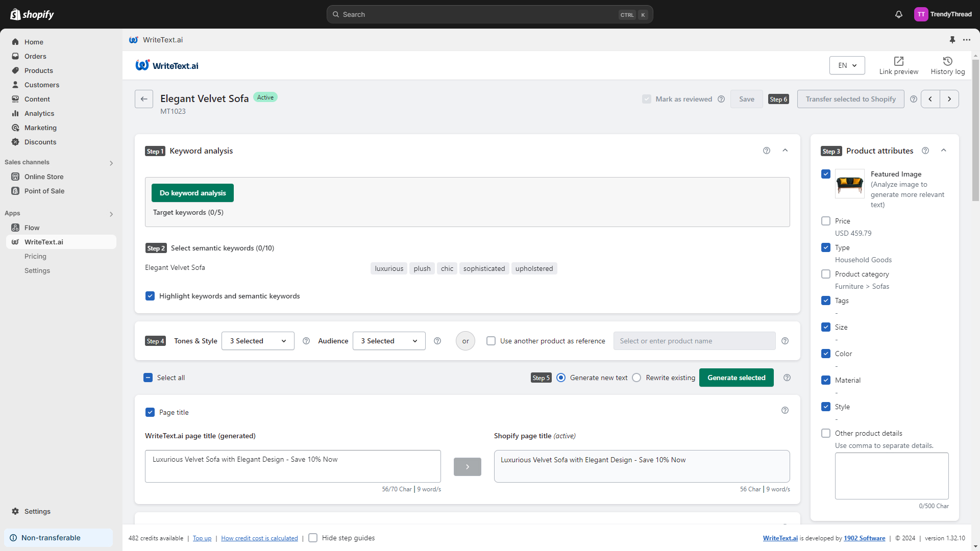Click the WriteText.ai logo in header
Viewport: 980px width, 551px height.
pyautogui.click(x=167, y=65)
